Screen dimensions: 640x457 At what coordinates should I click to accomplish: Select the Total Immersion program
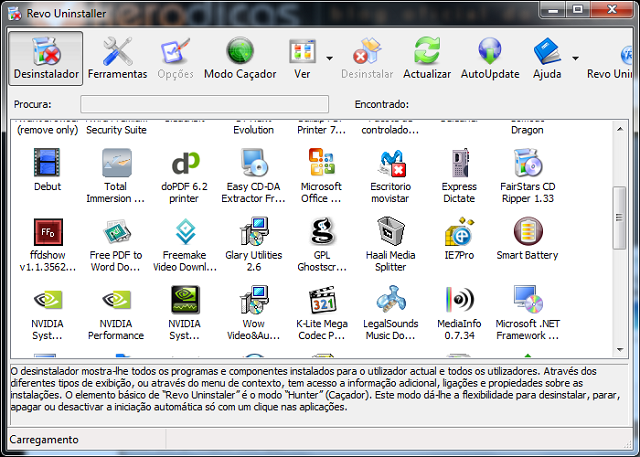point(116,175)
